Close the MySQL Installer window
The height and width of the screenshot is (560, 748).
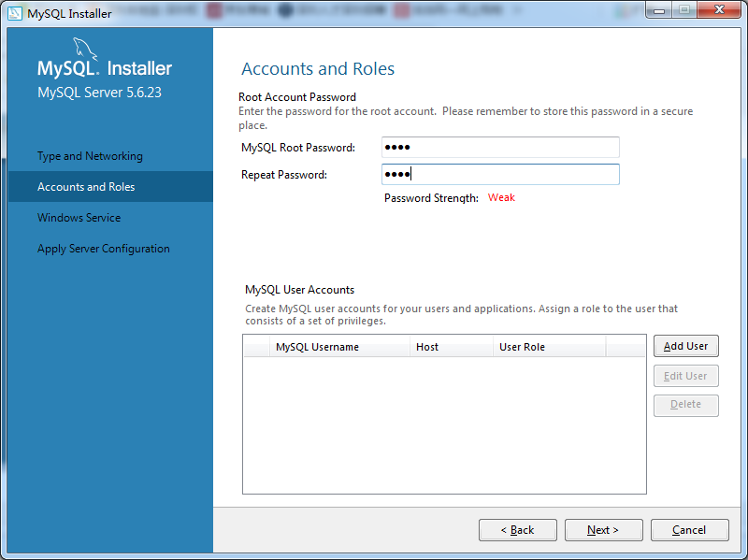(x=720, y=9)
